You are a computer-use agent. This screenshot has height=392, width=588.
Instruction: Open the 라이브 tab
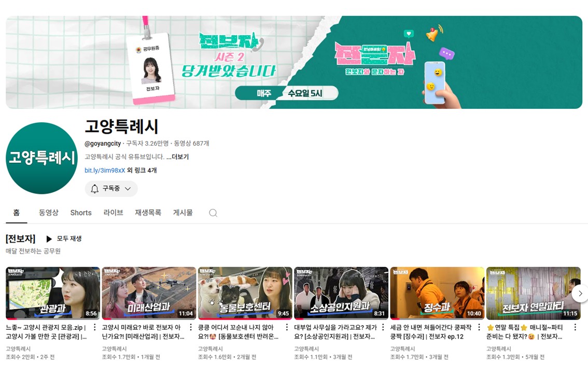113,213
